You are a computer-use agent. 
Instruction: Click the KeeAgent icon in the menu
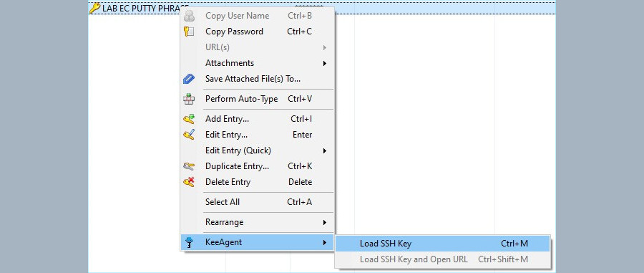pos(189,243)
